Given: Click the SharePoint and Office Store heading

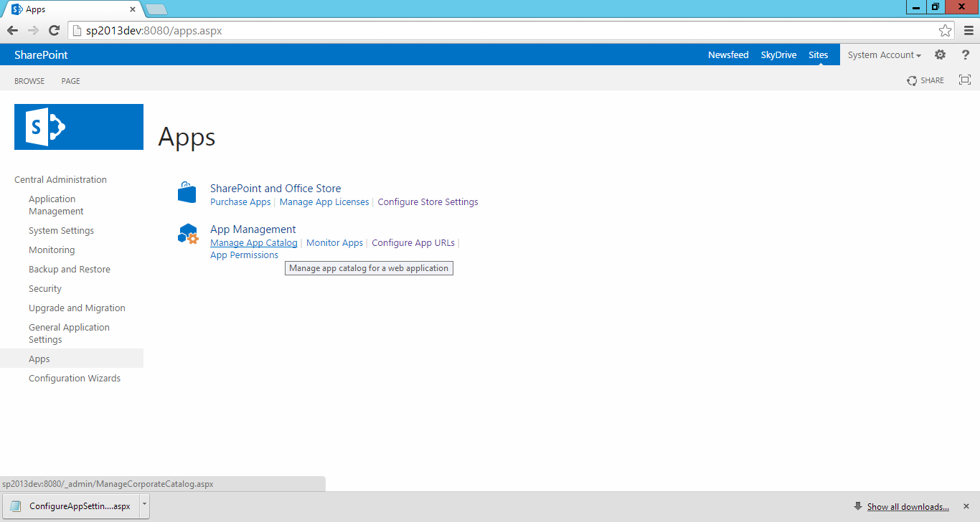Looking at the screenshot, I should point(275,189).
